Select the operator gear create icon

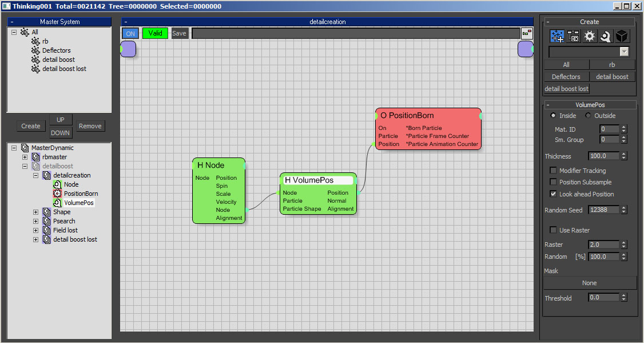click(589, 36)
